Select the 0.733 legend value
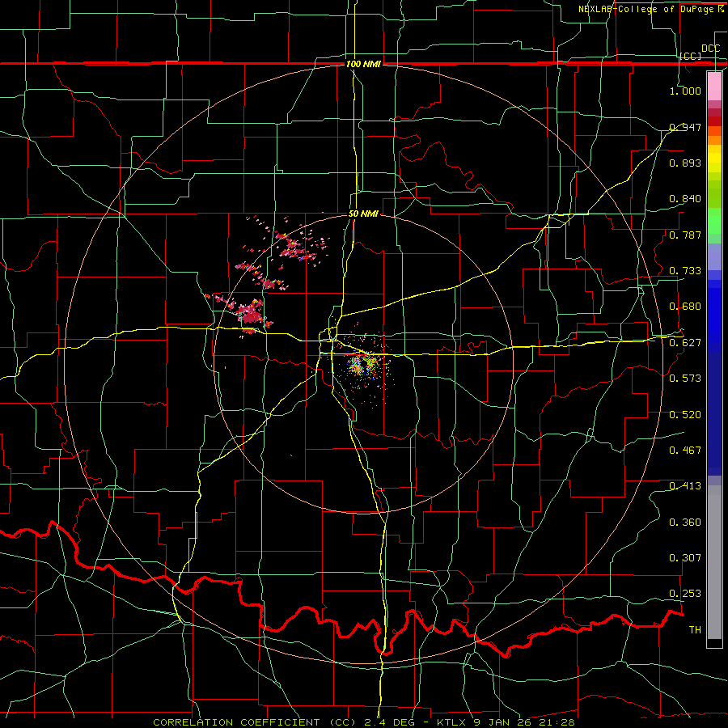 coord(685,271)
